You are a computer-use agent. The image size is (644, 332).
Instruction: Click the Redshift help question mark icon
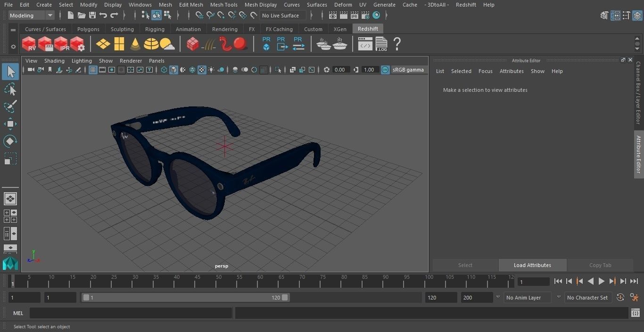pyautogui.click(x=397, y=44)
